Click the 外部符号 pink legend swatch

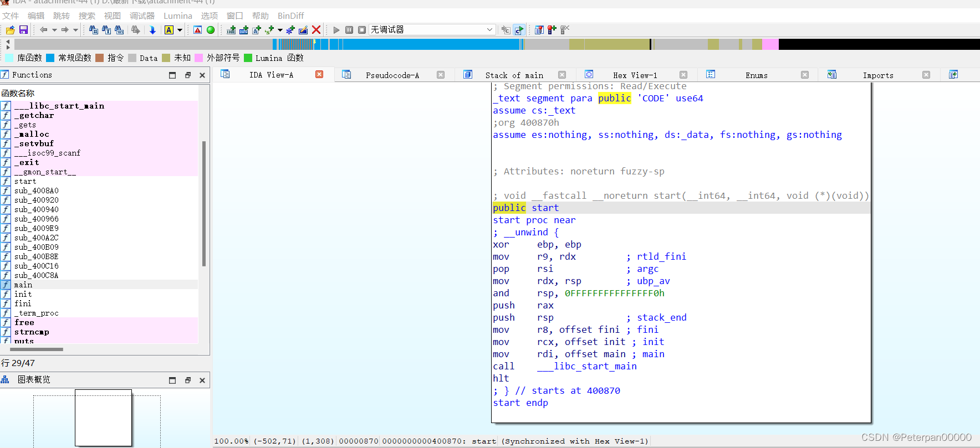coord(199,58)
